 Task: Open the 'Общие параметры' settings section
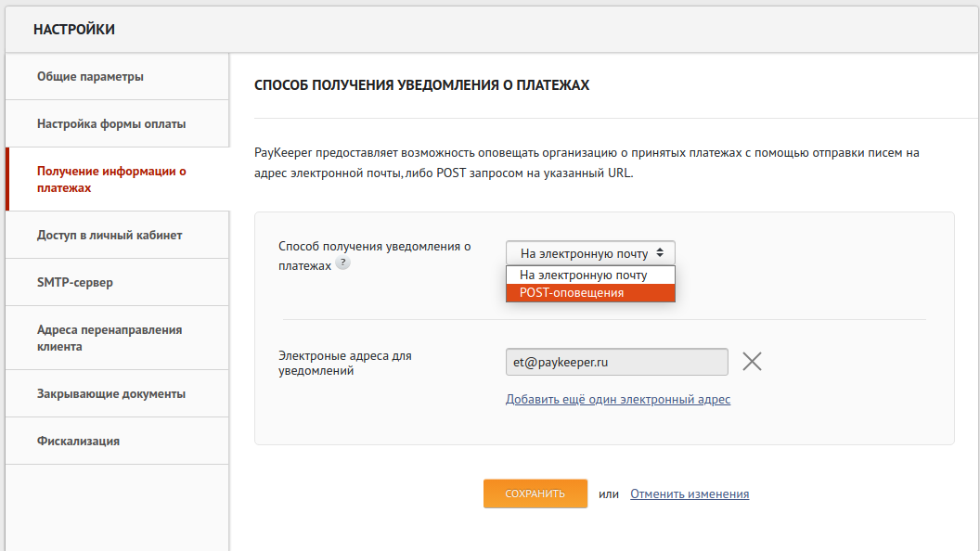pos(90,77)
